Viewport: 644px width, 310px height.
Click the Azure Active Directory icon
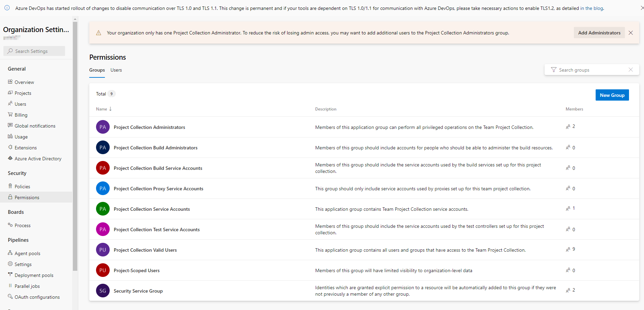[10, 158]
